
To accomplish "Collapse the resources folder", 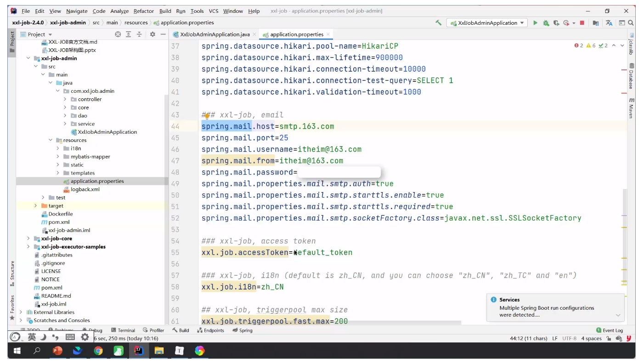I will (51, 140).
